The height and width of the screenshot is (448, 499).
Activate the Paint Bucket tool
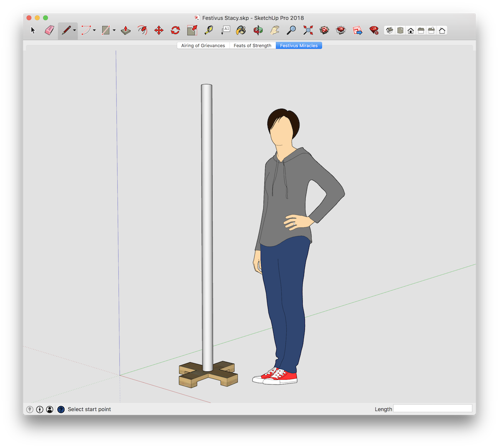[x=241, y=30]
